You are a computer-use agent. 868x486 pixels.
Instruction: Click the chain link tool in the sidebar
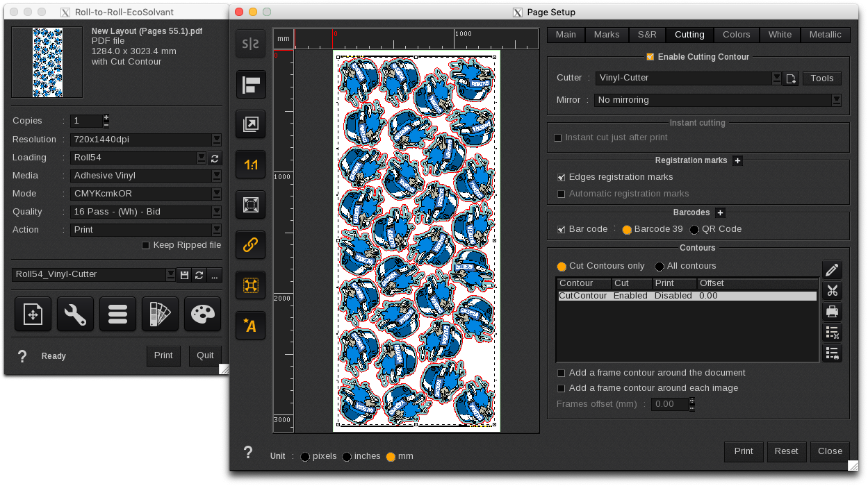pyautogui.click(x=250, y=244)
